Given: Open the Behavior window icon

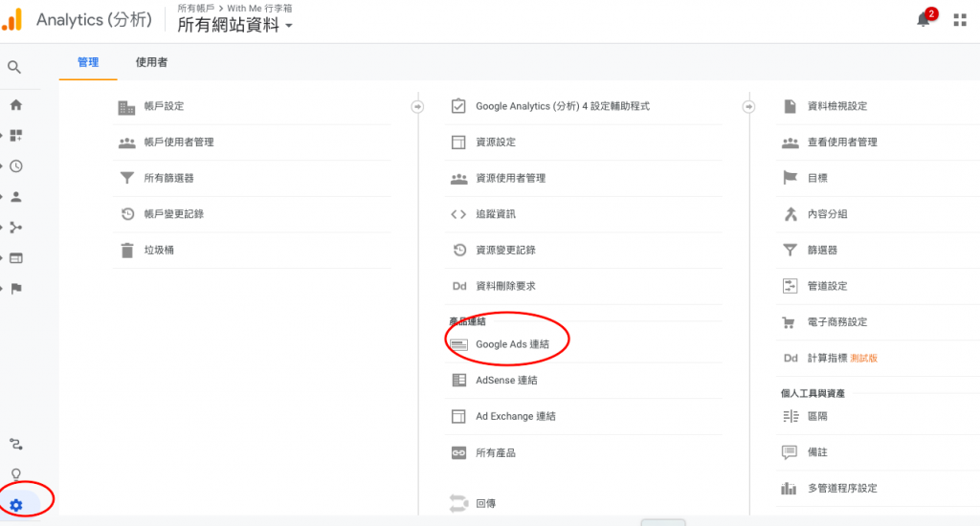Looking at the screenshot, I should click(16, 258).
